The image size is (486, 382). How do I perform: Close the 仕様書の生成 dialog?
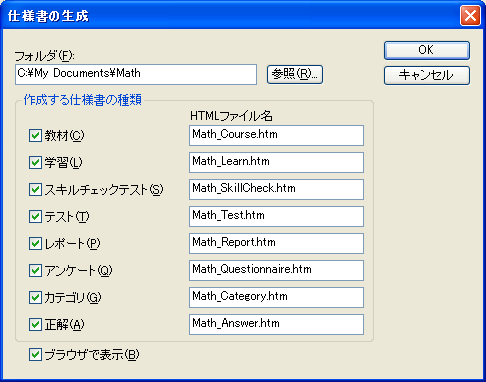pos(470,15)
